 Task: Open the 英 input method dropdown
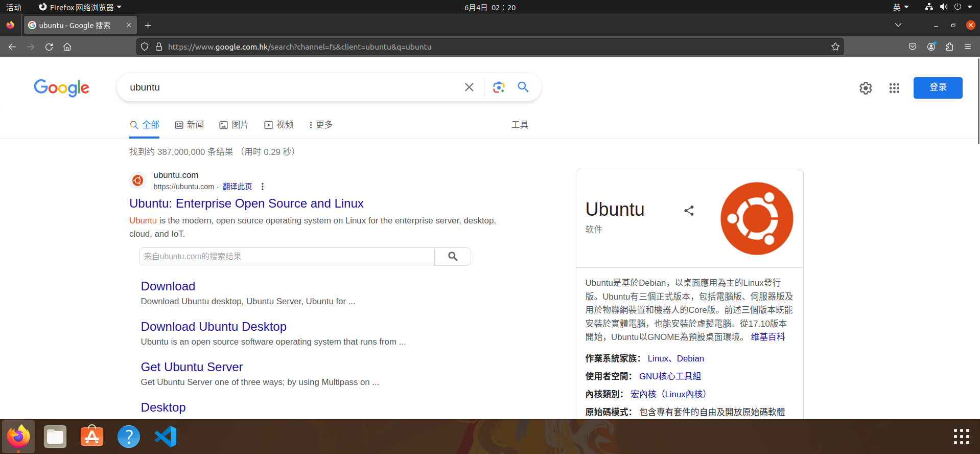pos(901,7)
